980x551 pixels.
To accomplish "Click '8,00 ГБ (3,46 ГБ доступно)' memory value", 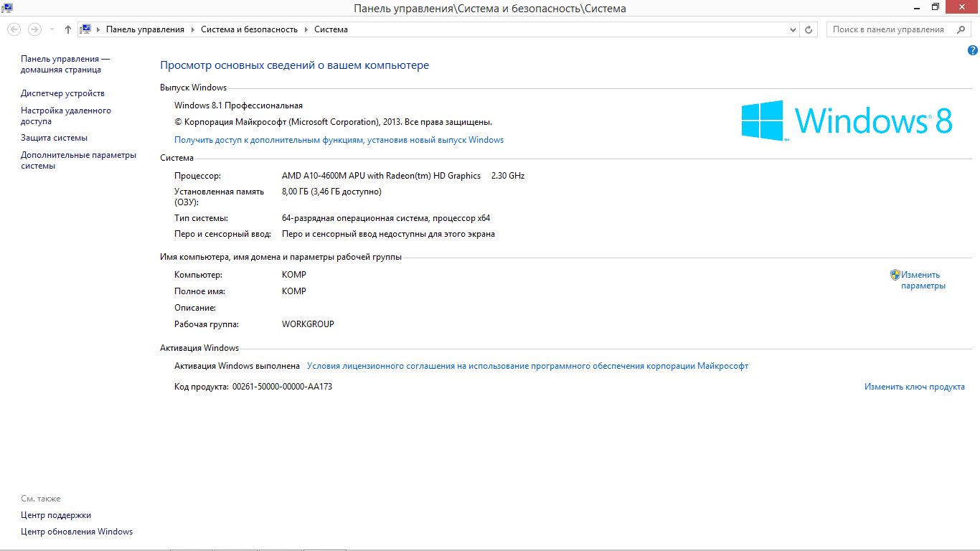I will 331,192.
